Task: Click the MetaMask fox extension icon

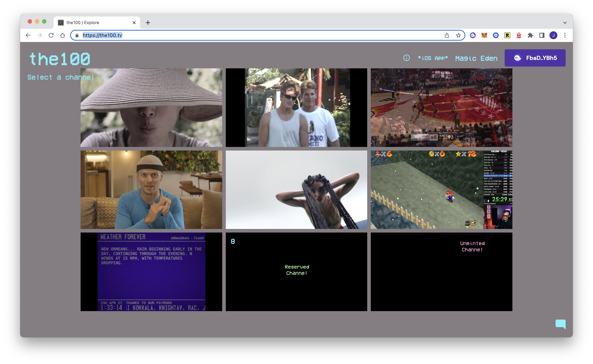Action: [x=484, y=35]
